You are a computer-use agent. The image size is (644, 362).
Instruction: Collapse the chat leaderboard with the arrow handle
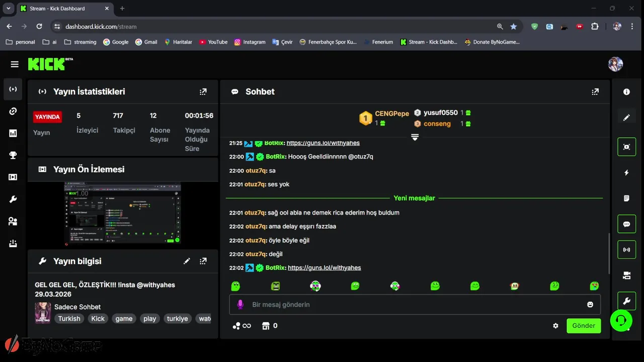click(x=415, y=137)
